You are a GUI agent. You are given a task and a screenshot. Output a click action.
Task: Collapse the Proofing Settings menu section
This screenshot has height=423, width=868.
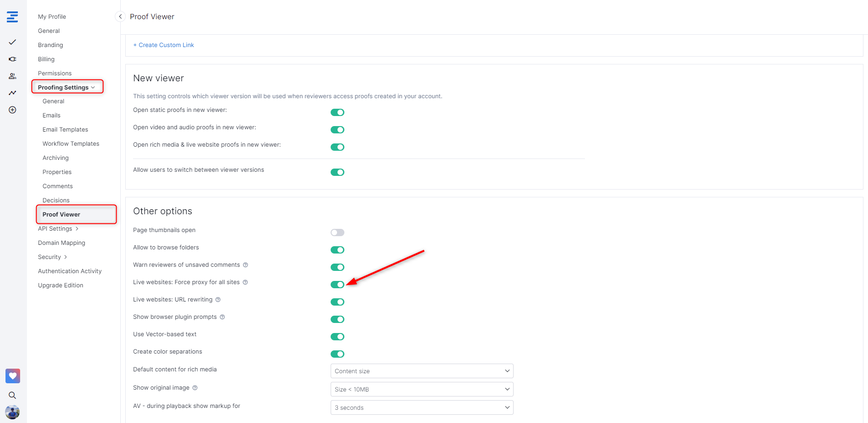(67, 87)
